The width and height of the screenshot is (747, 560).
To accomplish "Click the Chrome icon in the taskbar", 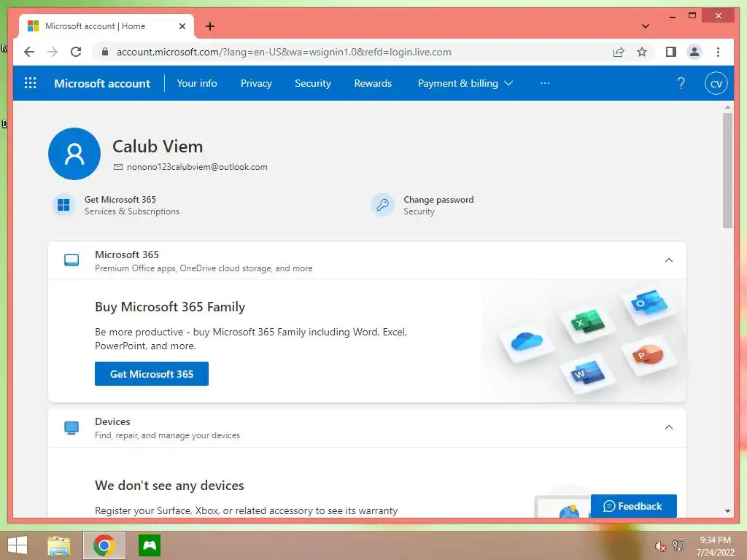I will point(104,545).
